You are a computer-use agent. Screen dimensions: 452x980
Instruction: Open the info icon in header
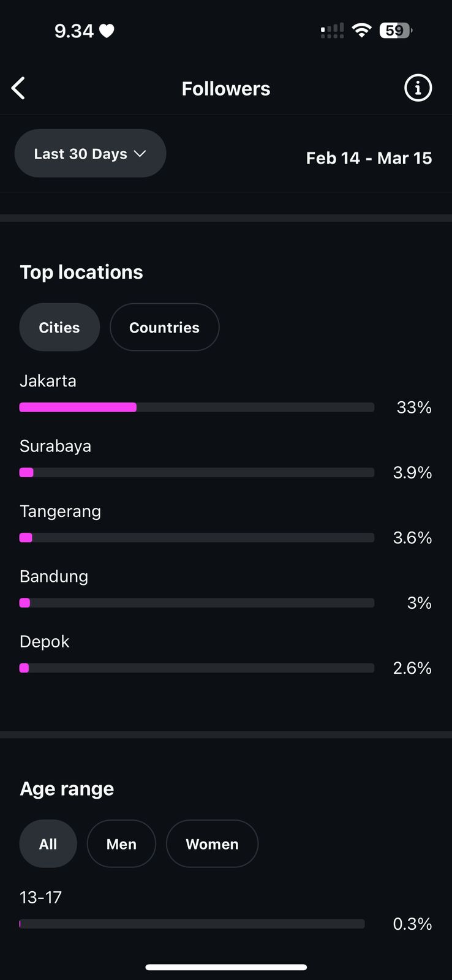point(418,88)
